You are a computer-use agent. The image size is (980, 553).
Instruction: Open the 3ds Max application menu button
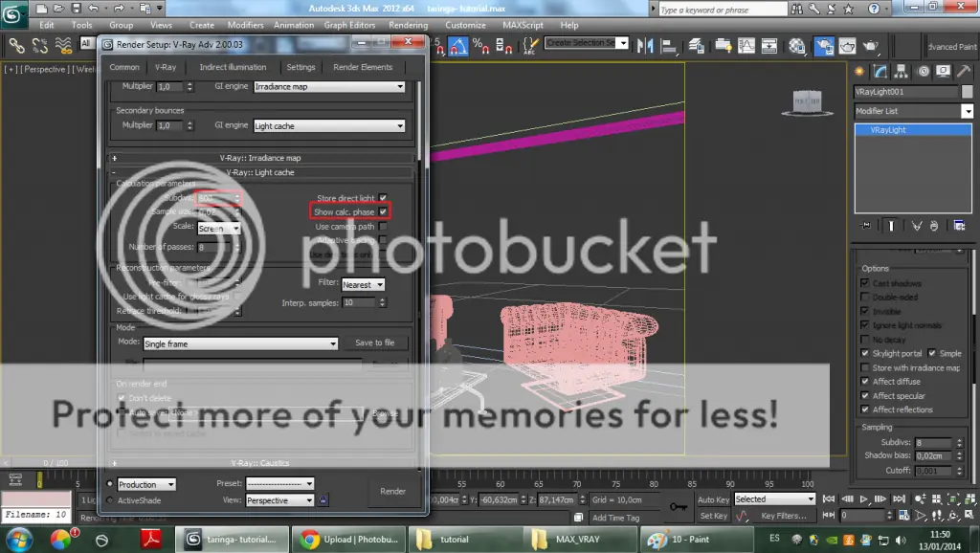[x=12, y=13]
